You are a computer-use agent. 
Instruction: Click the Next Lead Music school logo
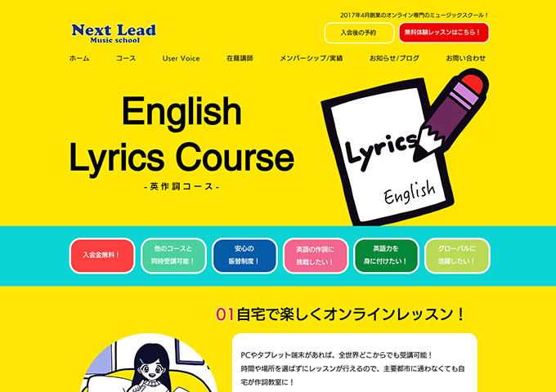coord(114,33)
